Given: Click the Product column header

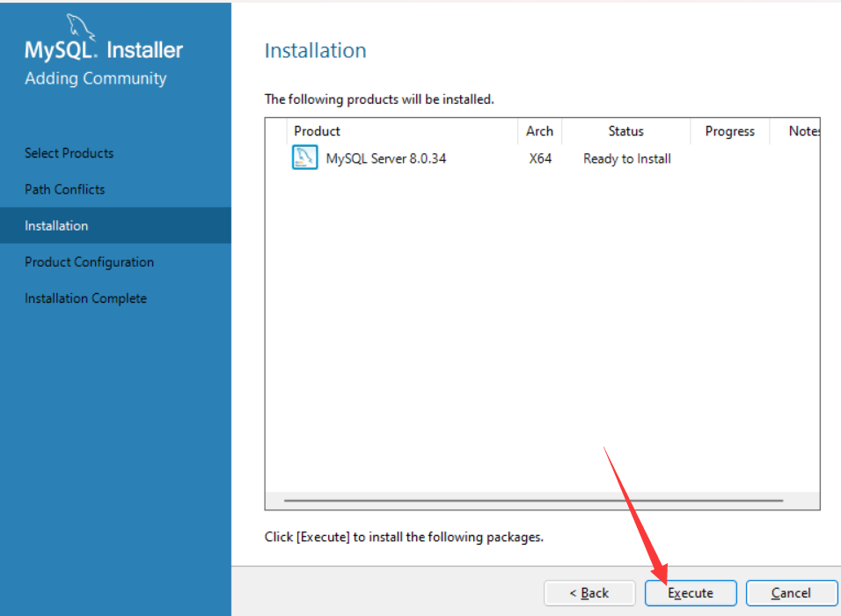Looking at the screenshot, I should [x=402, y=131].
